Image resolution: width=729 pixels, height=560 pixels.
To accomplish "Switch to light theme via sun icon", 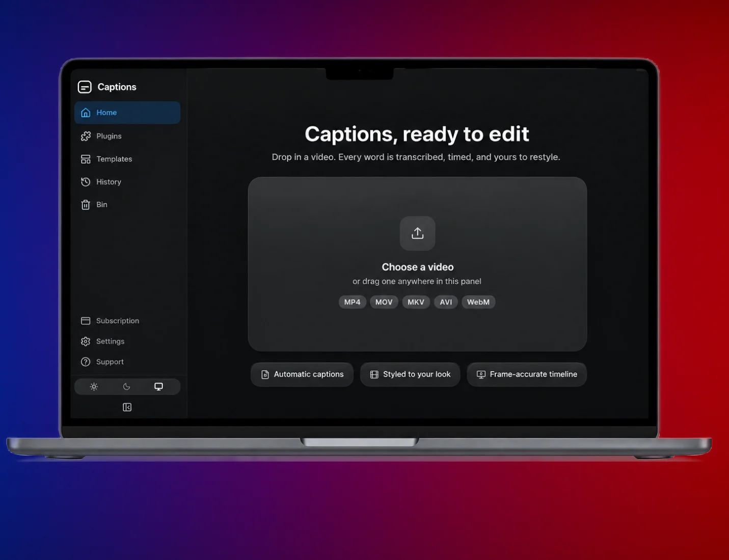I will [94, 387].
